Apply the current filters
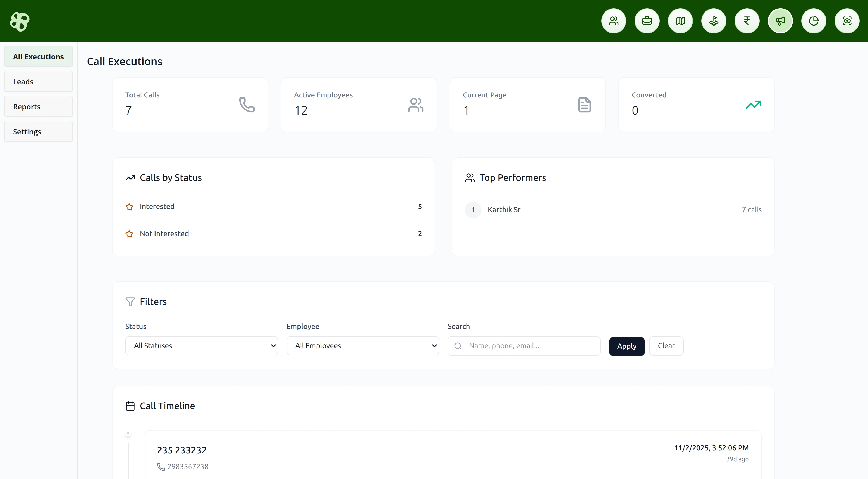 (x=627, y=346)
